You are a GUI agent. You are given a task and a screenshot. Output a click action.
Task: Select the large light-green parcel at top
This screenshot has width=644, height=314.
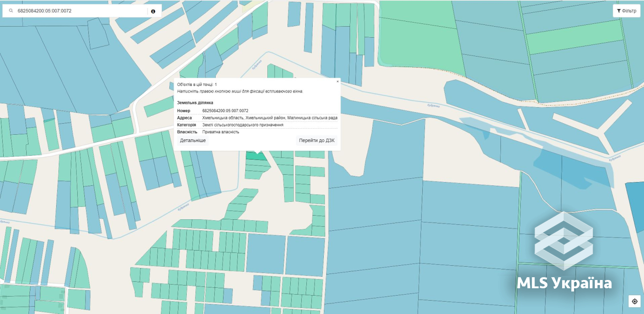[421, 39]
